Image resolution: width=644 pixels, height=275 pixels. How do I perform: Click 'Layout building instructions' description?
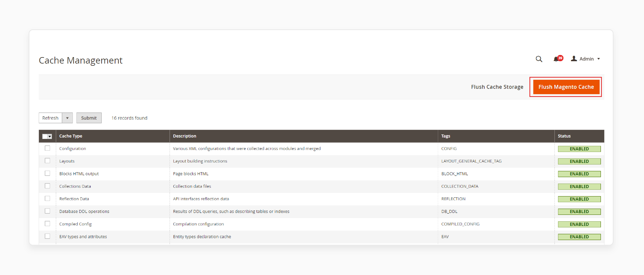[200, 161]
